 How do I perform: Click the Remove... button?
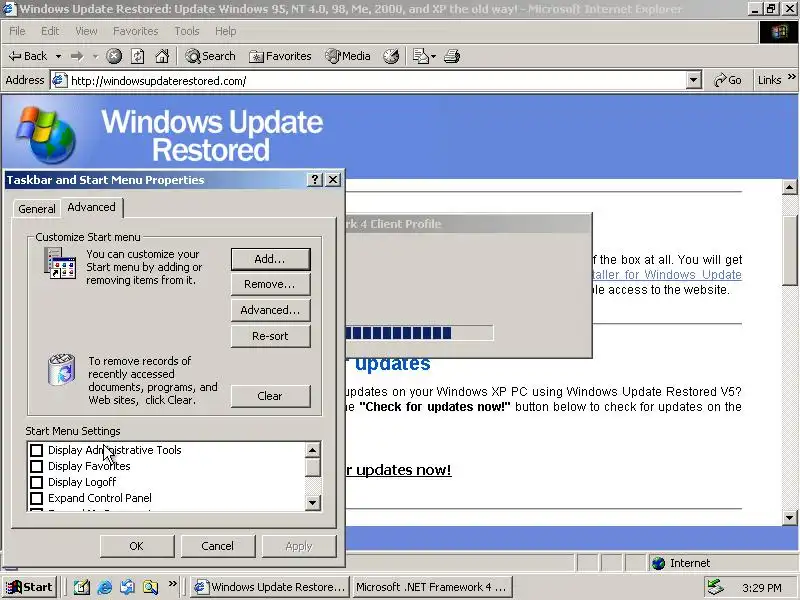270,284
